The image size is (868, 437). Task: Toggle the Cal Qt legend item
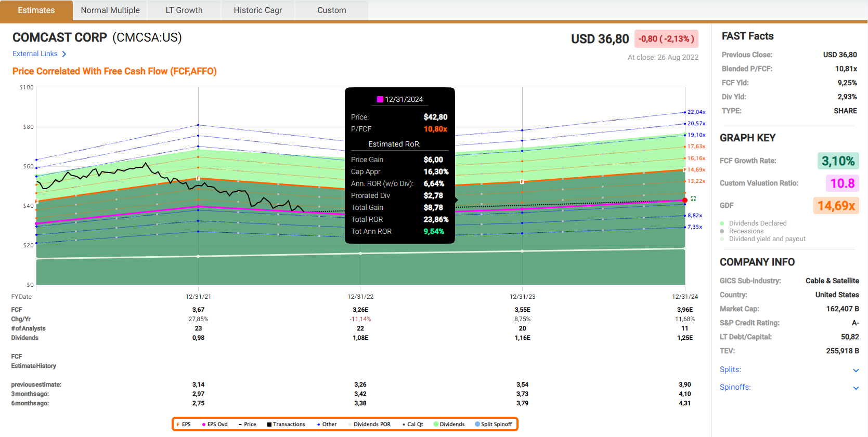(x=412, y=425)
